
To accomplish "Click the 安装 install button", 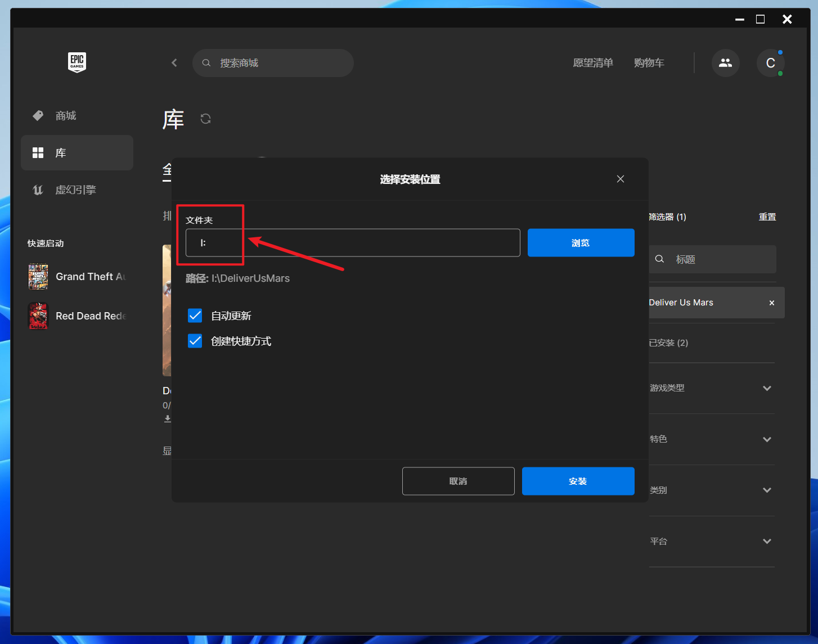I will point(578,481).
